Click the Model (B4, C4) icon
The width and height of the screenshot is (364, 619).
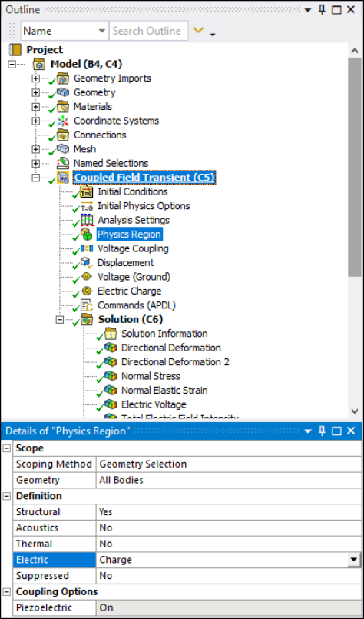(39, 64)
